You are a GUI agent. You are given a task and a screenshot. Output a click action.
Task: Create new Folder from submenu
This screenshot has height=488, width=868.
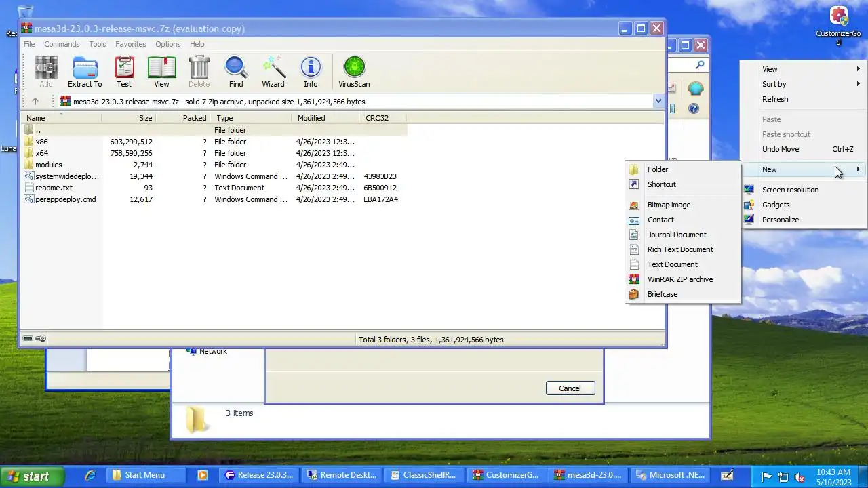click(682, 169)
